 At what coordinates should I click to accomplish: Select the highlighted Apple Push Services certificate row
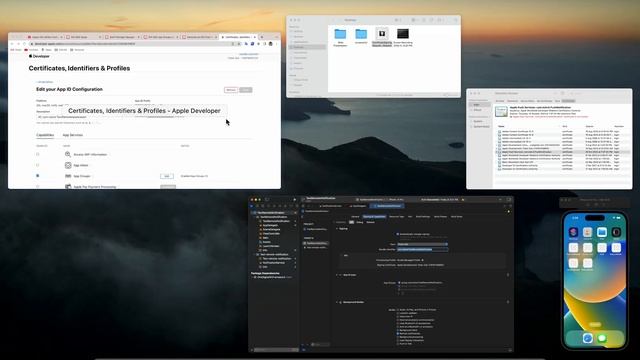(562, 152)
